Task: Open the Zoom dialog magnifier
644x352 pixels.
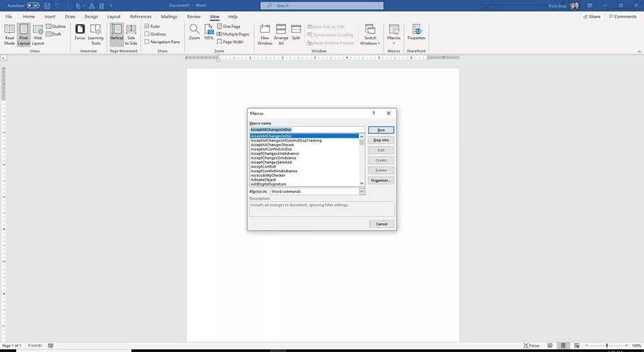Action: point(195,32)
